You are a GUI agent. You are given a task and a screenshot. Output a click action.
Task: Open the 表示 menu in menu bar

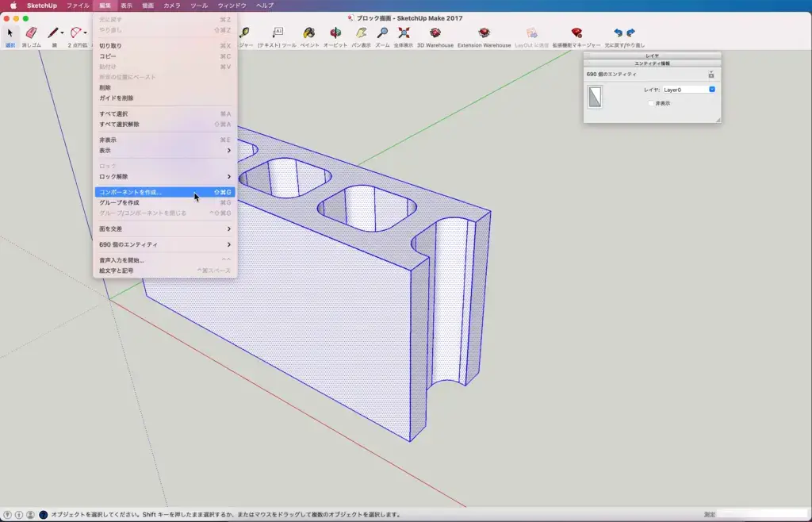pyautogui.click(x=126, y=6)
